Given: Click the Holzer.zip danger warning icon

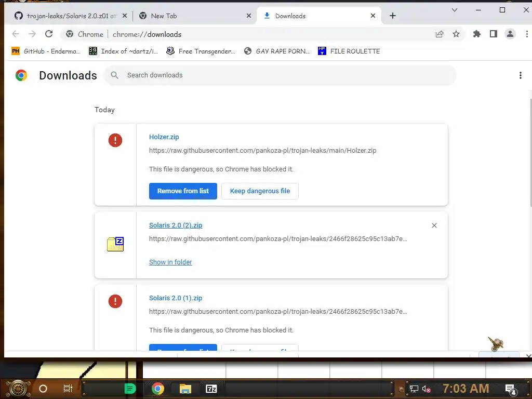Looking at the screenshot, I should click(115, 140).
